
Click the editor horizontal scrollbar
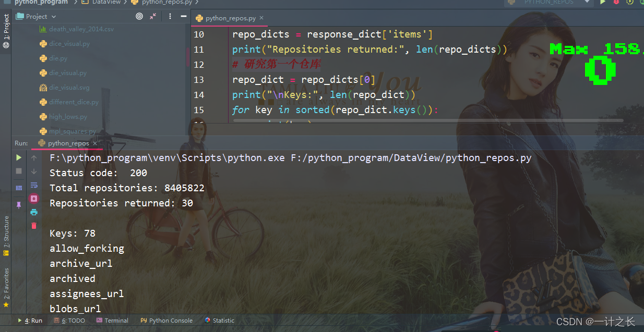(428, 120)
